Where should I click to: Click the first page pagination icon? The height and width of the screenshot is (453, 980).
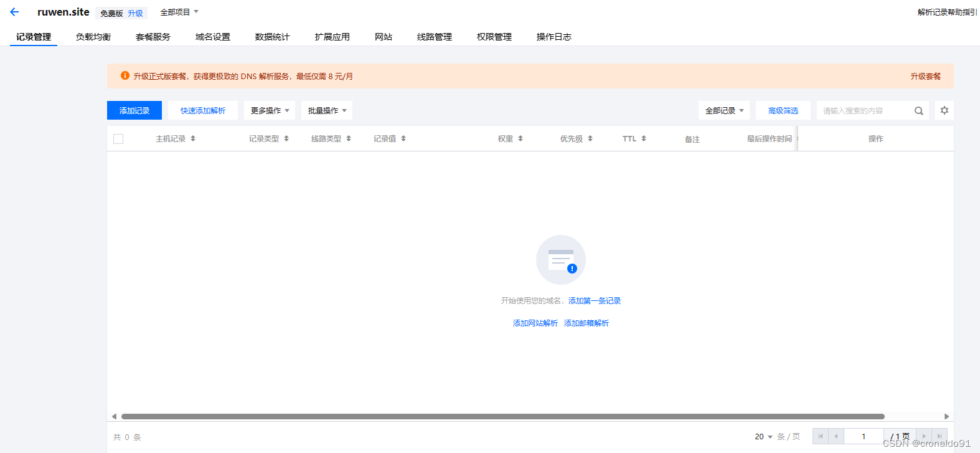[x=821, y=436]
